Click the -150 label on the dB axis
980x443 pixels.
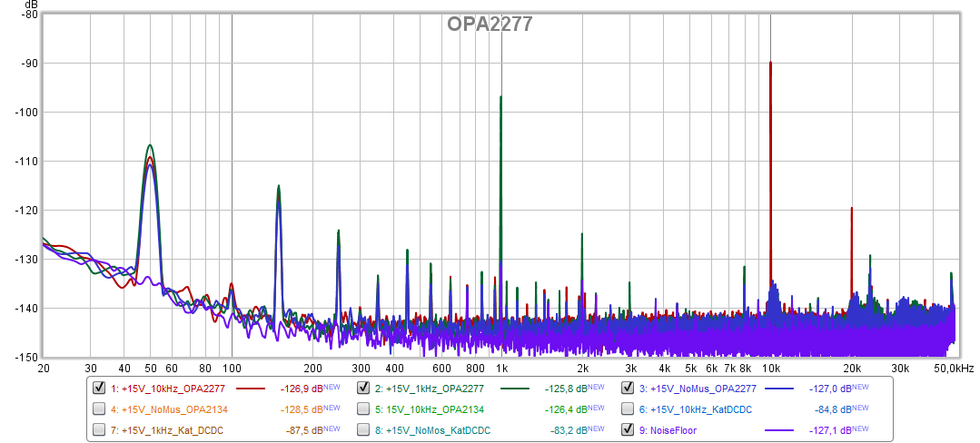[26, 358]
